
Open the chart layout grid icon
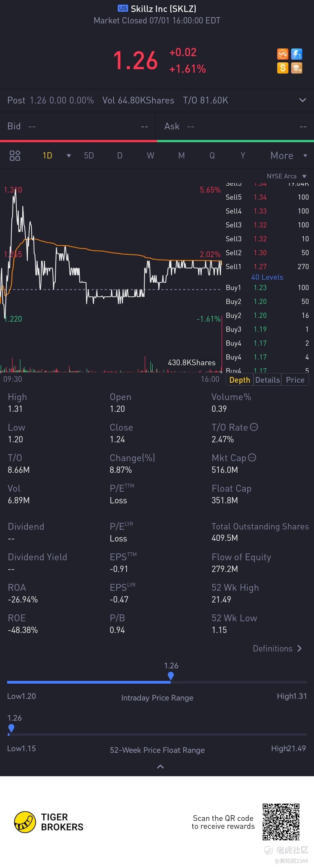pyautogui.click(x=15, y=156)
